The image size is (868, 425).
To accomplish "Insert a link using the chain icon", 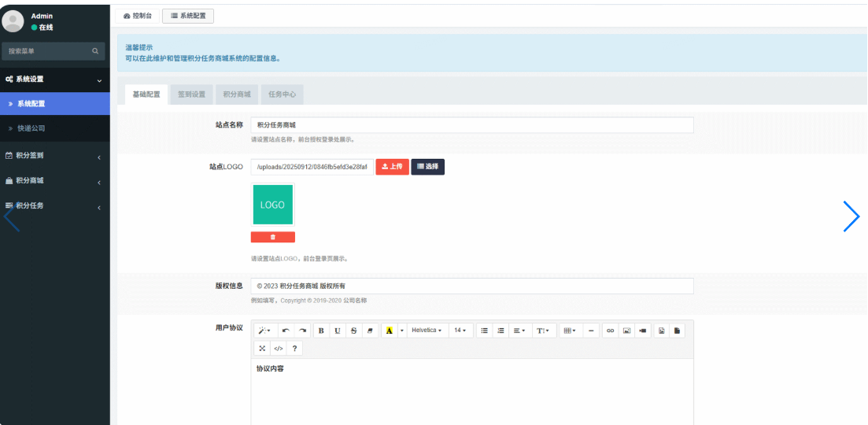I will point(610,331).
